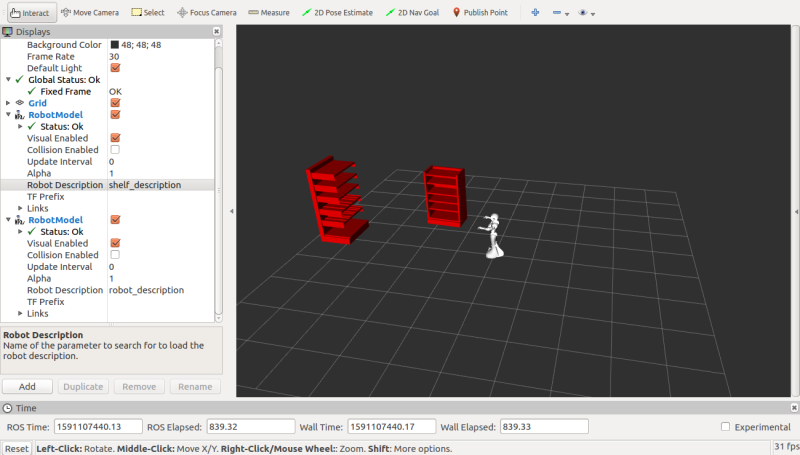Close the Time panel
Image resolution: width=800 pixels, height=455 pixels.
[x=794, y=408]
